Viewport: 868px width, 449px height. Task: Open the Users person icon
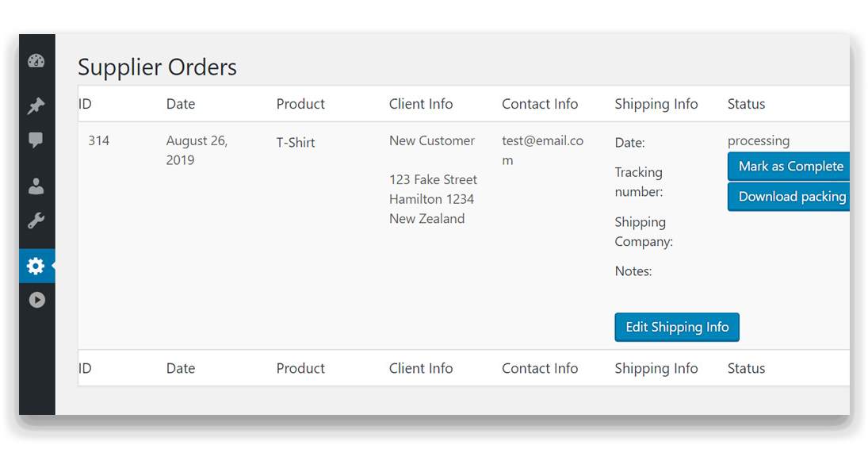(x=36, y=186)
